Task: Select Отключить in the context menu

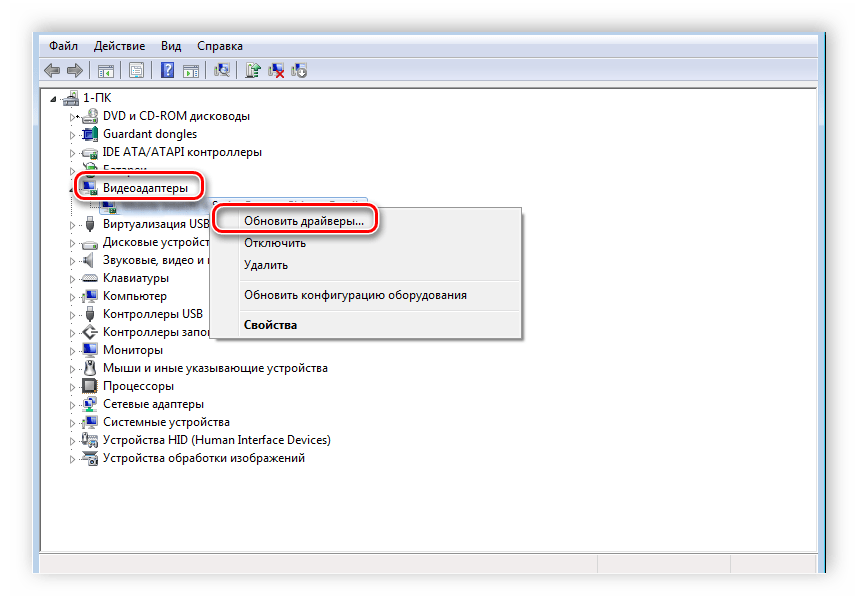Action: 275,243
